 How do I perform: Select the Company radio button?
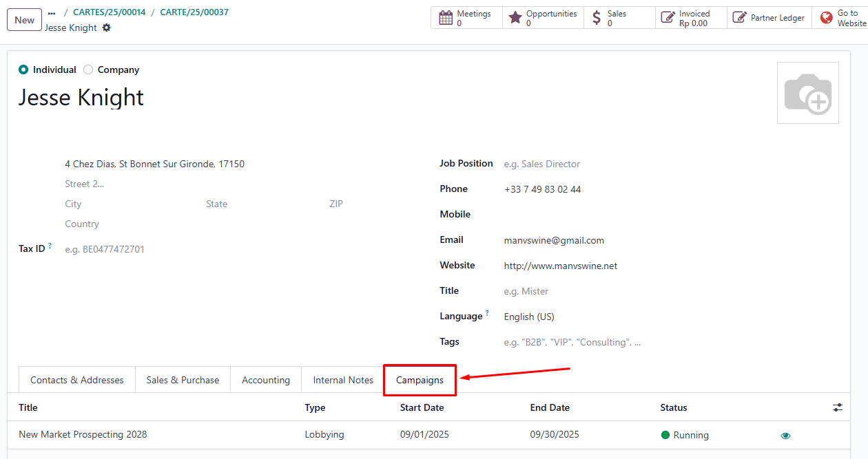click(88, 70)
